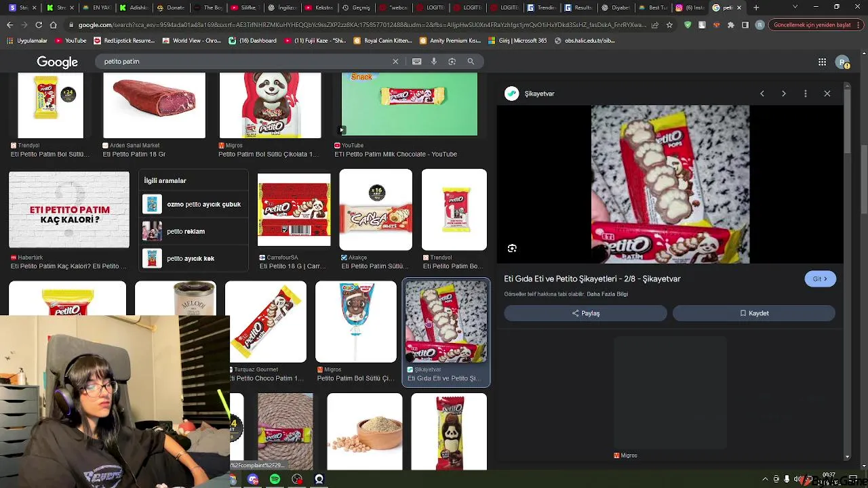Switch to the Results browser tab
This screenshot has width=868, height=488.
578,7
